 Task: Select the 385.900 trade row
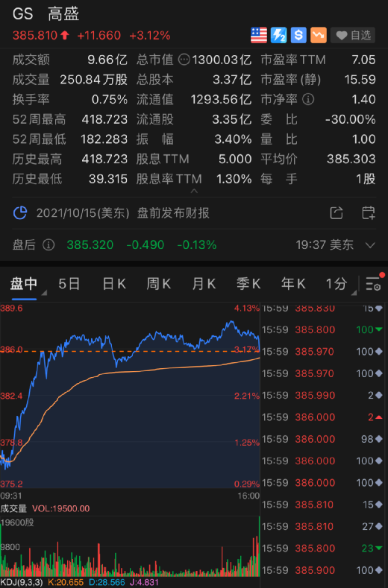coord(322,570)
